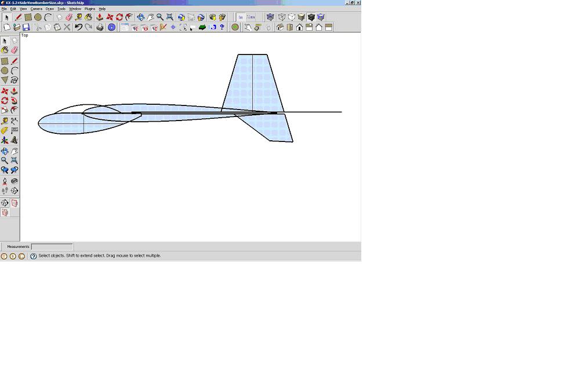The image size is (588, 383).
Task: Toggle Monochrome face style
Action: click(x=321, y=17)
